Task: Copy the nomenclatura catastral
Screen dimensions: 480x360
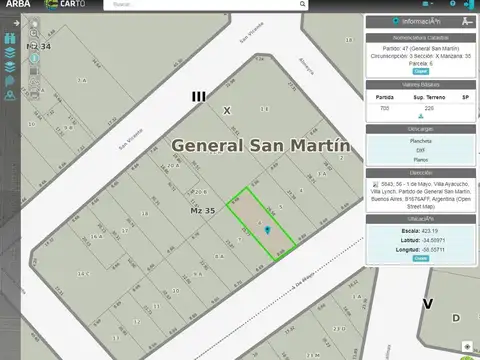Action: tap(421, 71)
